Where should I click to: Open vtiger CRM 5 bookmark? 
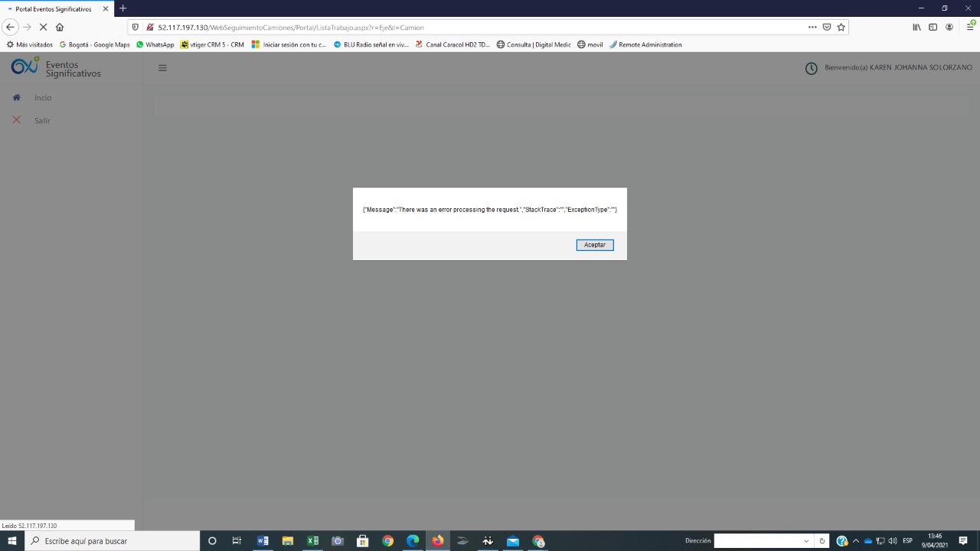tap(212, 44)
